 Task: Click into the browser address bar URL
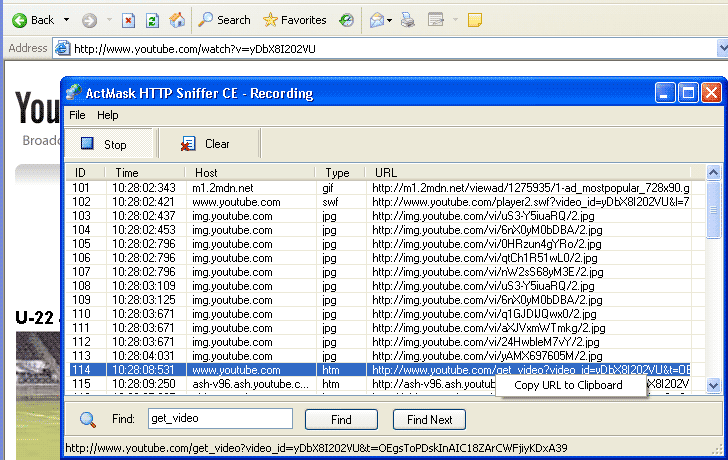click(x=195, y=49)
